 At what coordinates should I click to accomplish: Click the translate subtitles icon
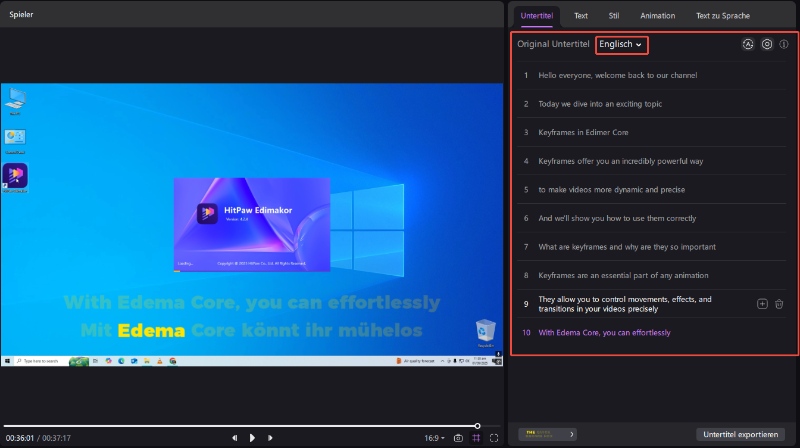(747, 45)
